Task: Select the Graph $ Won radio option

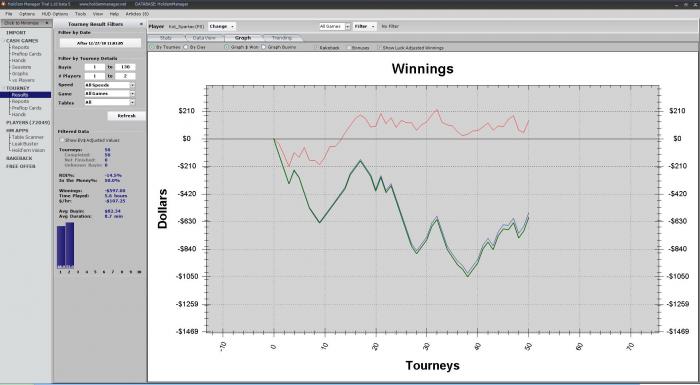Action: tap(226, 47)
